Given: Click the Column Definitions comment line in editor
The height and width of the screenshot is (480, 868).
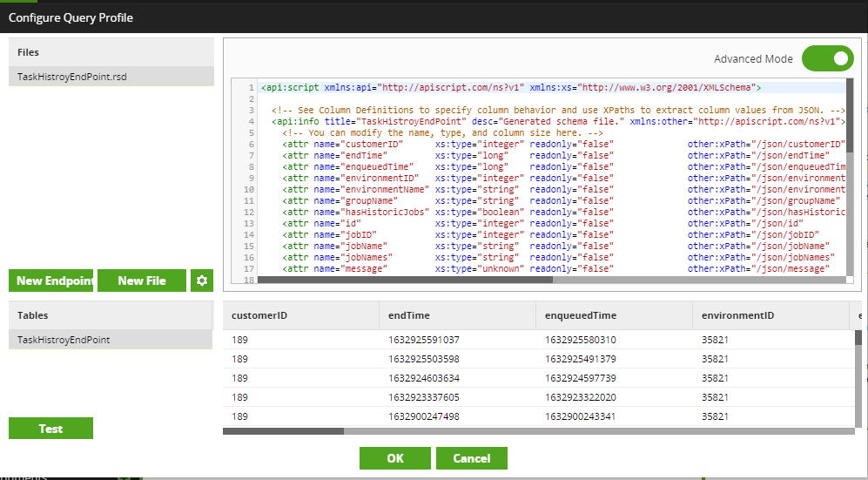Looking at the screenshot, I should [x=559, y=110].
